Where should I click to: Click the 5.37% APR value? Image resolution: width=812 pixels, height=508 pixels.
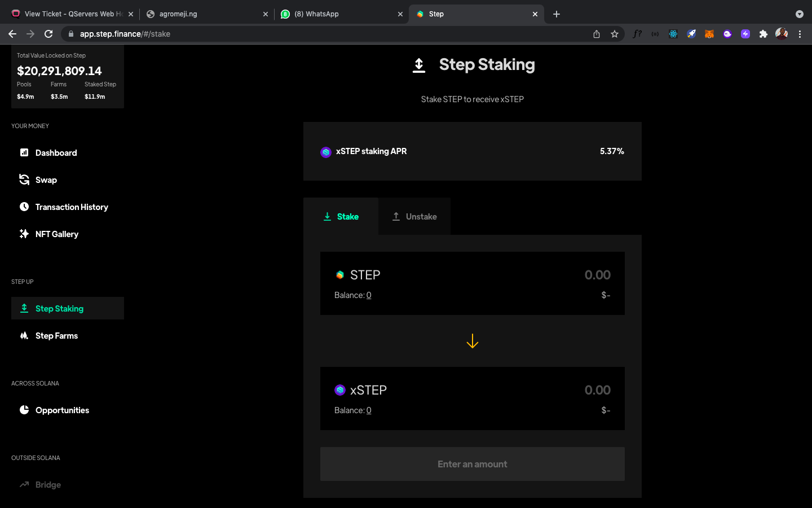tap(612, 151)
